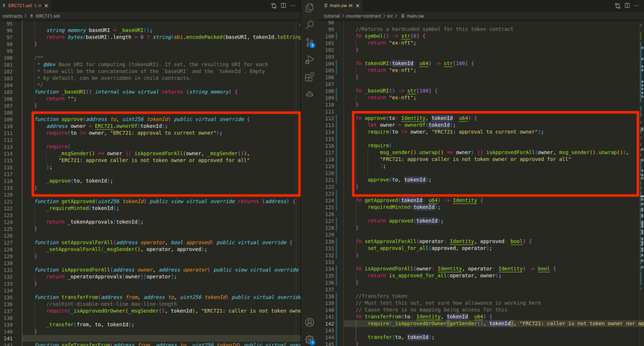Open the Manage gear icon

point(310,340)
